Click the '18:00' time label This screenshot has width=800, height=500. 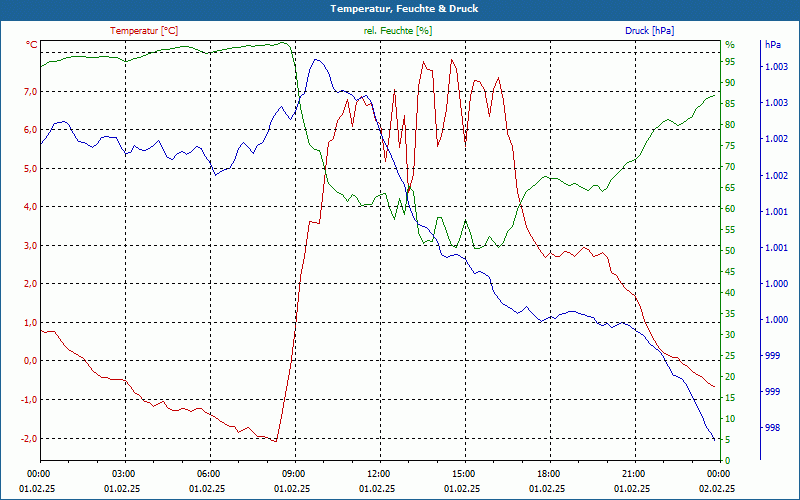pyautogui.click(x=548, y=473)
